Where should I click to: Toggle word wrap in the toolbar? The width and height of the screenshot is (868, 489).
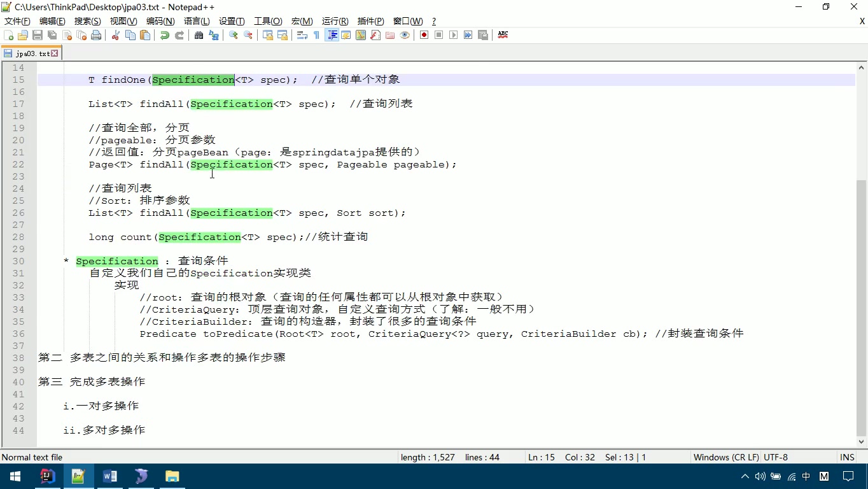coord(302,35)
